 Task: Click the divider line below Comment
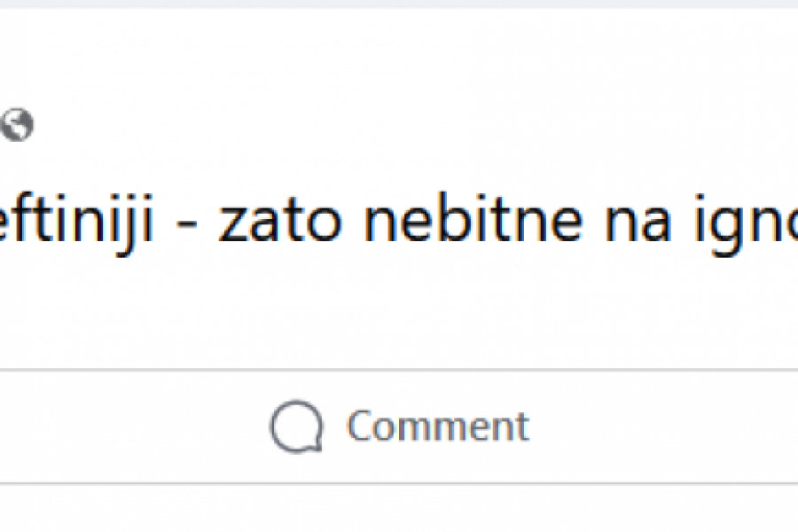point(399,483)
